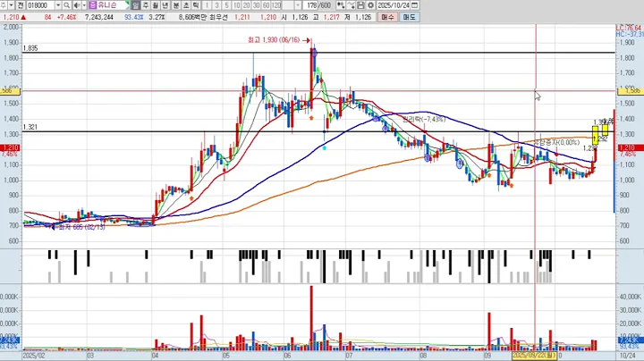Open the calendar picker icon
Image resolution: width=644 pixels, height=361 pixels.
point(415,5)
